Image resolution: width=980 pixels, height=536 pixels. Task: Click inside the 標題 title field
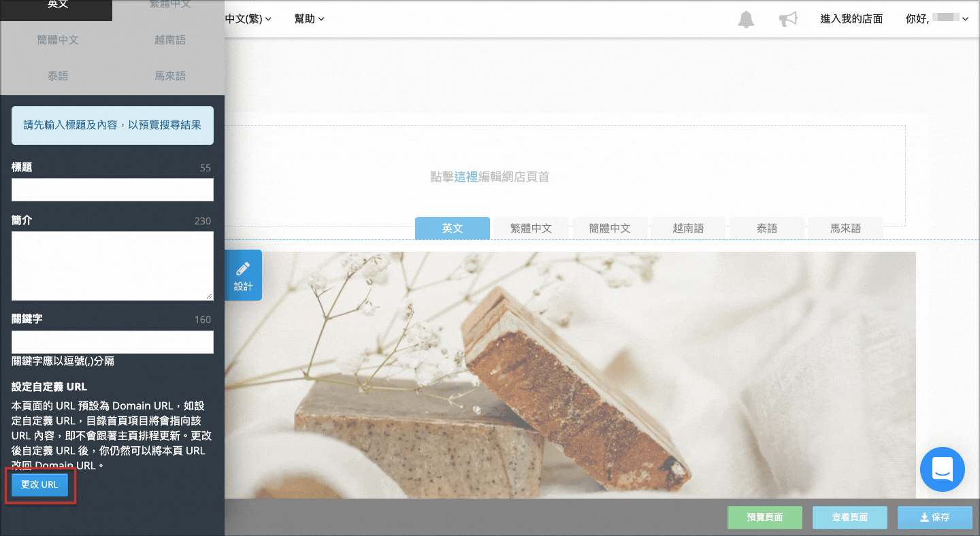point(112,190)
